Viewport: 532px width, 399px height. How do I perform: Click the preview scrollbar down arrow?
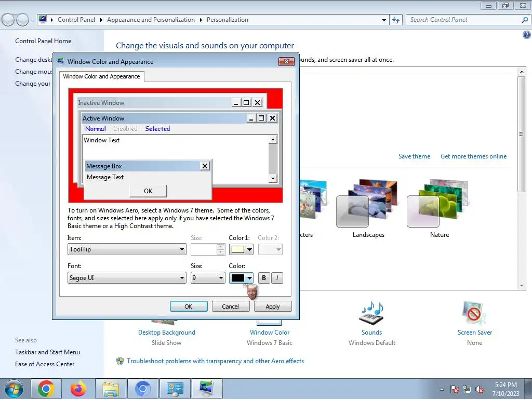[273, 178]
